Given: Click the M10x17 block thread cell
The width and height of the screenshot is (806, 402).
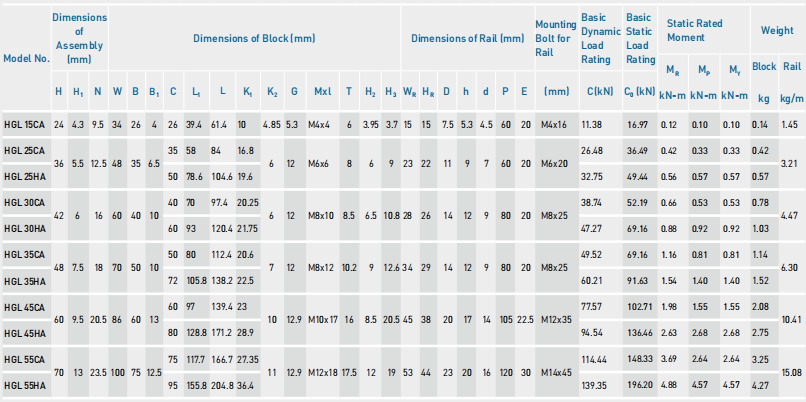Looking at the screenshot, I should pos(323,320).
